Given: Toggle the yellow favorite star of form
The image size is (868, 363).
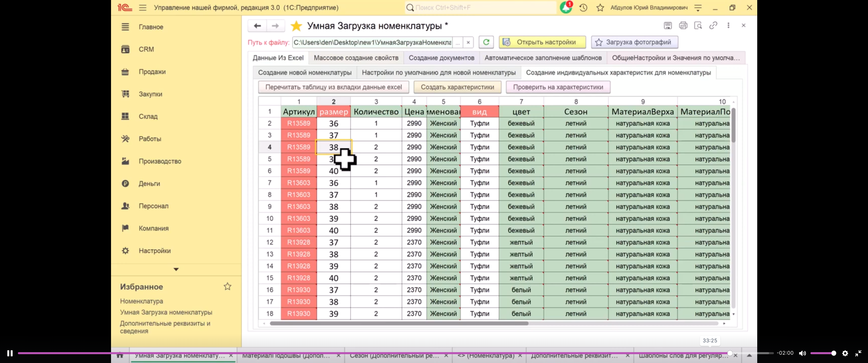Looking at the screenshot, I should [296, 26].
